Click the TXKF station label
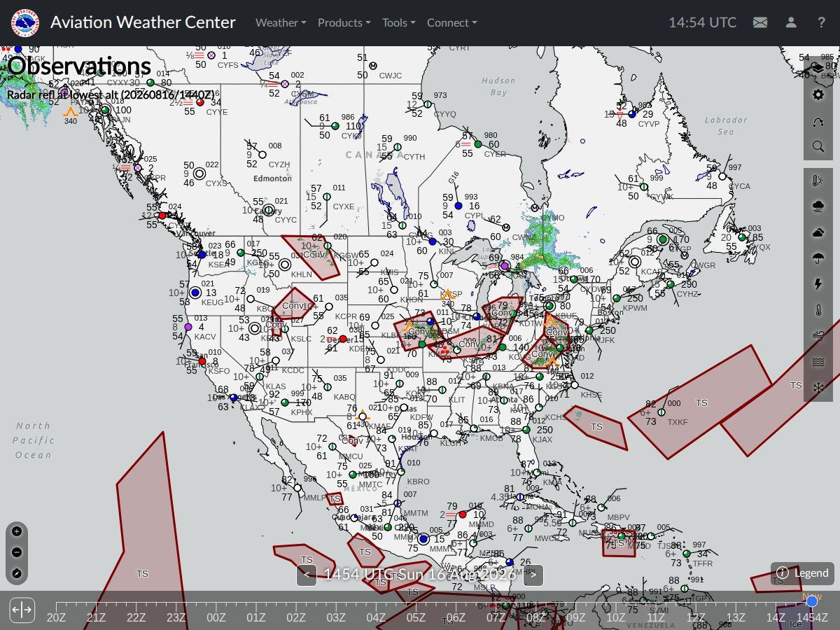This screenshot has width=840, height=630. tap(678, 422)
